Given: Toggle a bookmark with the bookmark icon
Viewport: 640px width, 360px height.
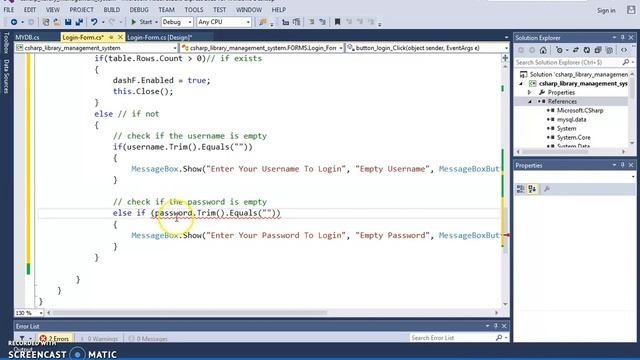Looking at the screenshot, I should click(337, 22).
